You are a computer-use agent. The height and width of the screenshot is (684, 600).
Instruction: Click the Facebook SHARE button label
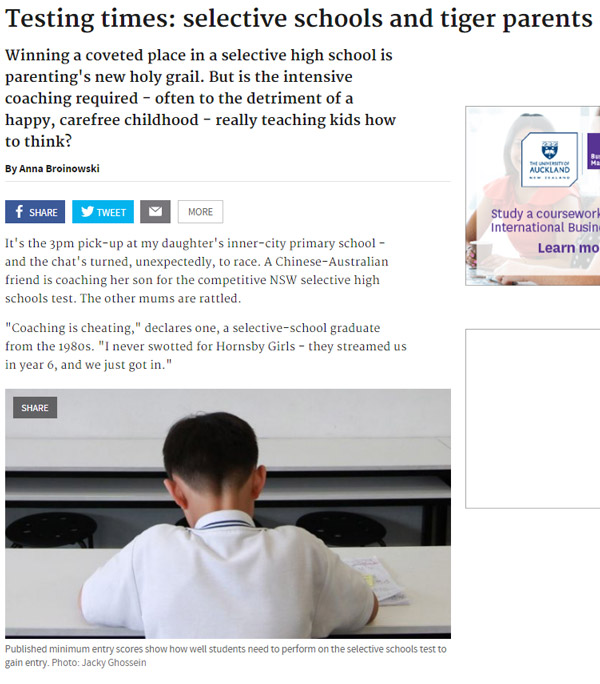(x=43, y=212)
